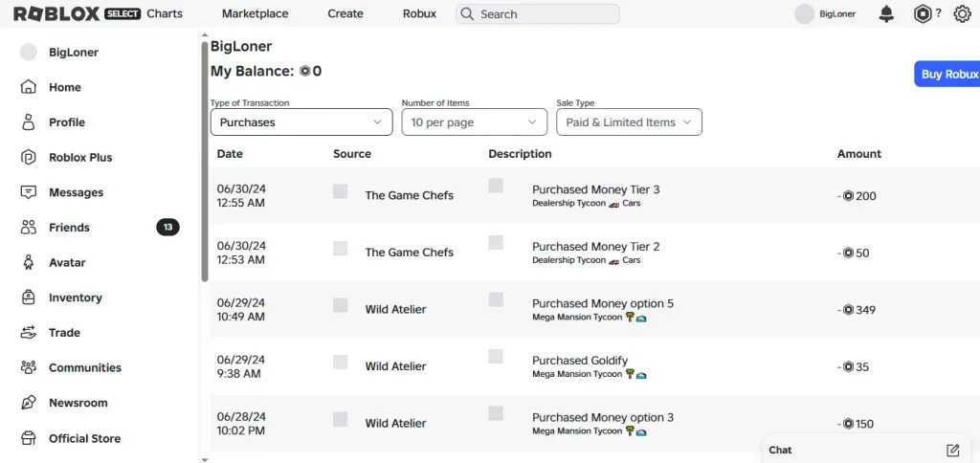Click the 10 per page chevron arrow
The image size is (980, 463).
click(532, 122)
